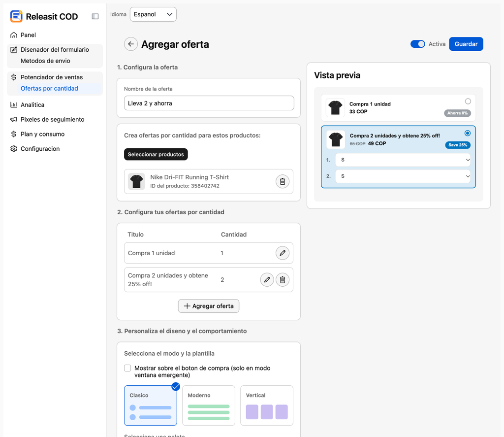Open Configuracion in the sidebar
This screenshot has width=504, height=437.
coord(40,149)
